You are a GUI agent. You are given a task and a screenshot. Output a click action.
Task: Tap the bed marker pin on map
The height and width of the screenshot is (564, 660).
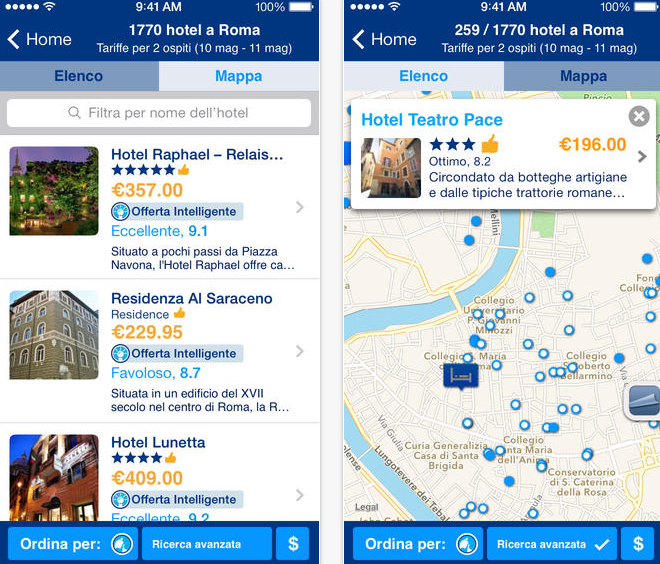(x=461, y=376)
